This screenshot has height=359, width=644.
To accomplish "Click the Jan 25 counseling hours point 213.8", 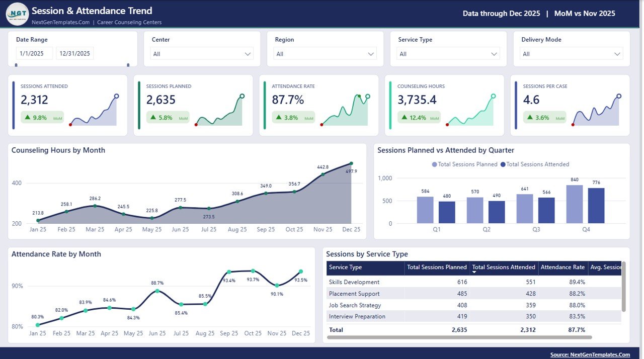I will (38, 220).
